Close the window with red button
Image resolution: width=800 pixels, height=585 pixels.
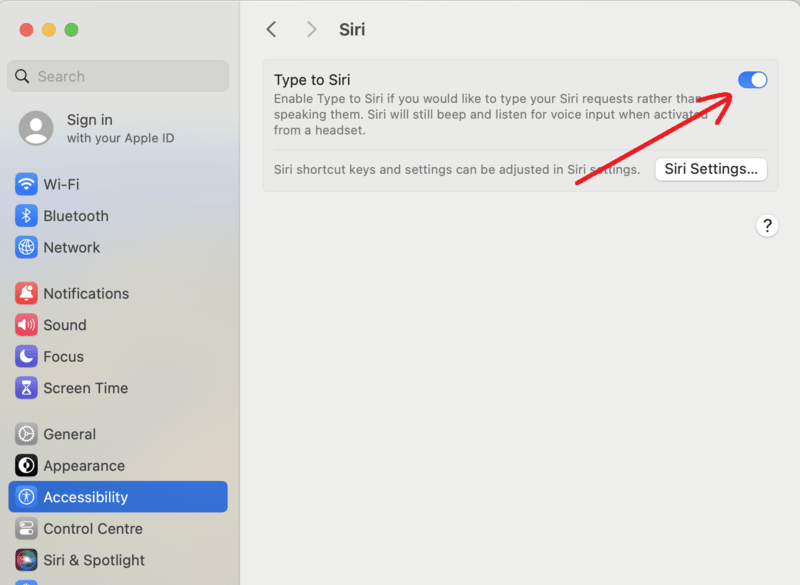[x=27, y=30]
